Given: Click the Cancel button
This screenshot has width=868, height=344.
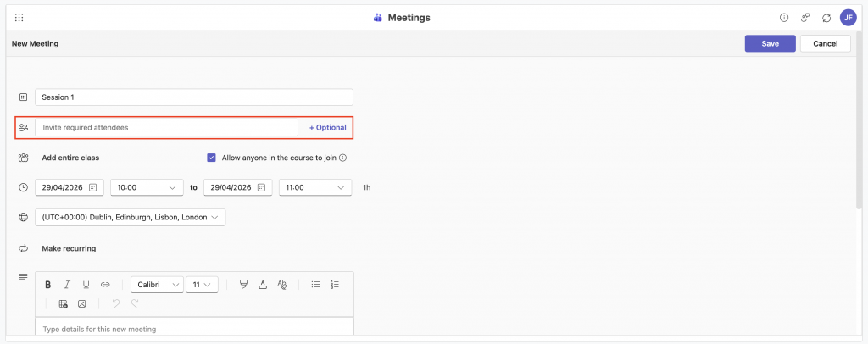Looking at the screenshot, I should 825,44.
